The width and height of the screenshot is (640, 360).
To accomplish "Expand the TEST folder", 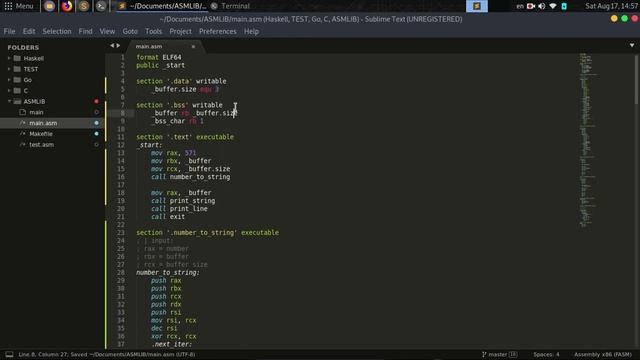I will coord(9,69).
